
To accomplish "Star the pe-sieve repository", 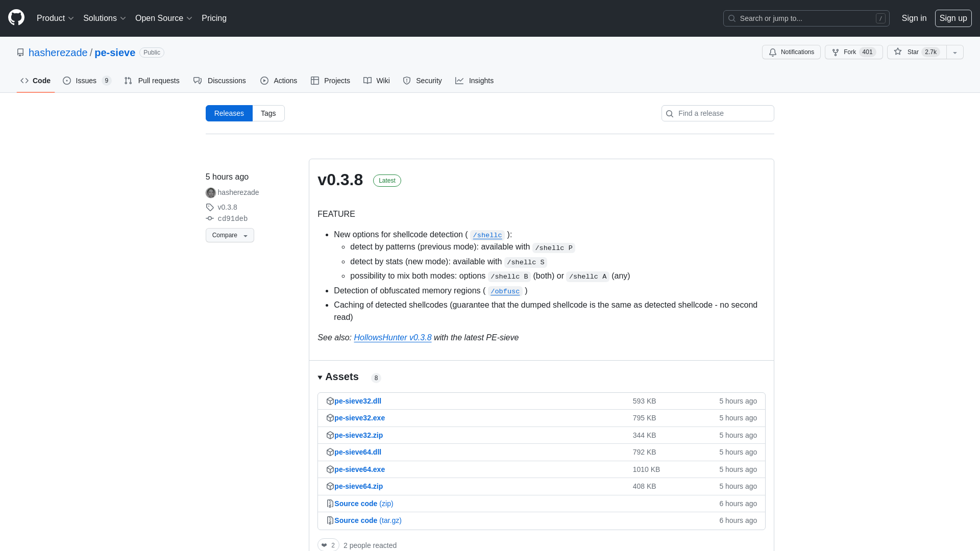I will click(x=917, y=52).
